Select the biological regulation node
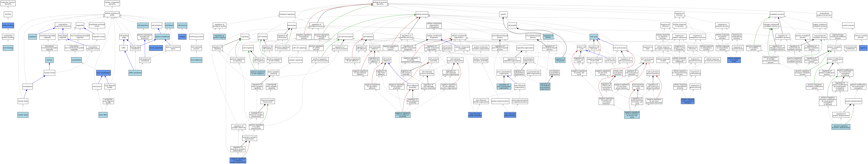Image resolution: width=868 pixels, height=164 pixels. point(287,14)
